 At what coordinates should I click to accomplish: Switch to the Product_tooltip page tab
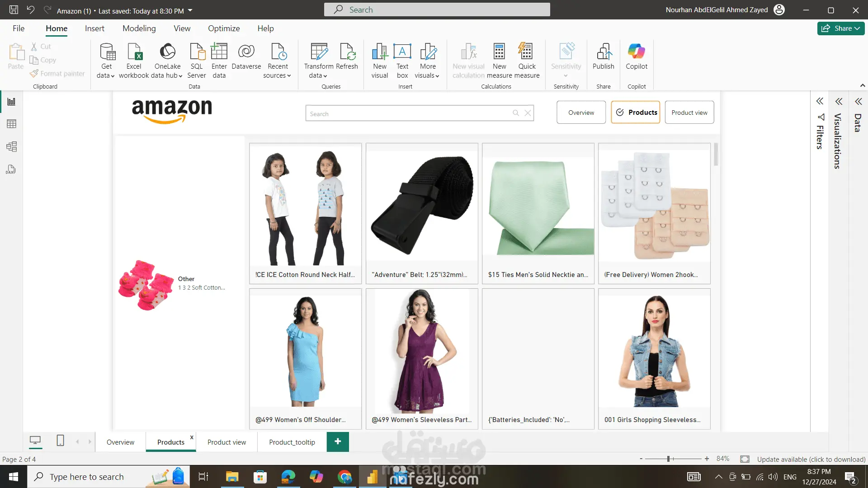tap(292, 442)
